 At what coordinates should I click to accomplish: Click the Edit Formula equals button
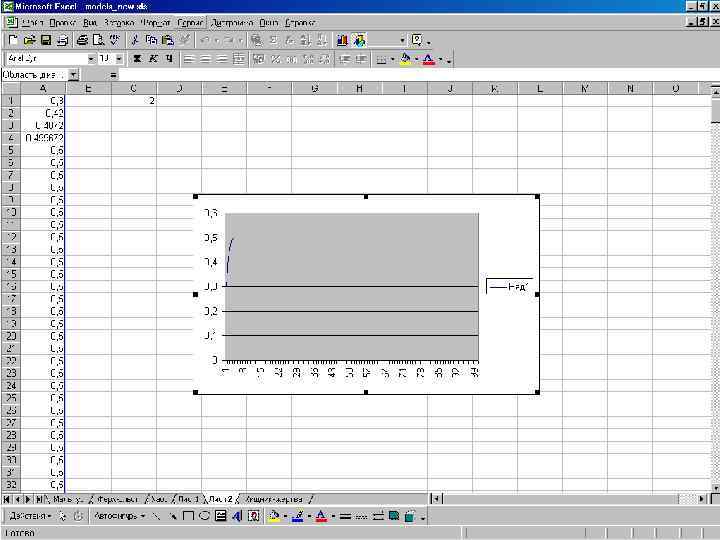[x=113, y=75]
